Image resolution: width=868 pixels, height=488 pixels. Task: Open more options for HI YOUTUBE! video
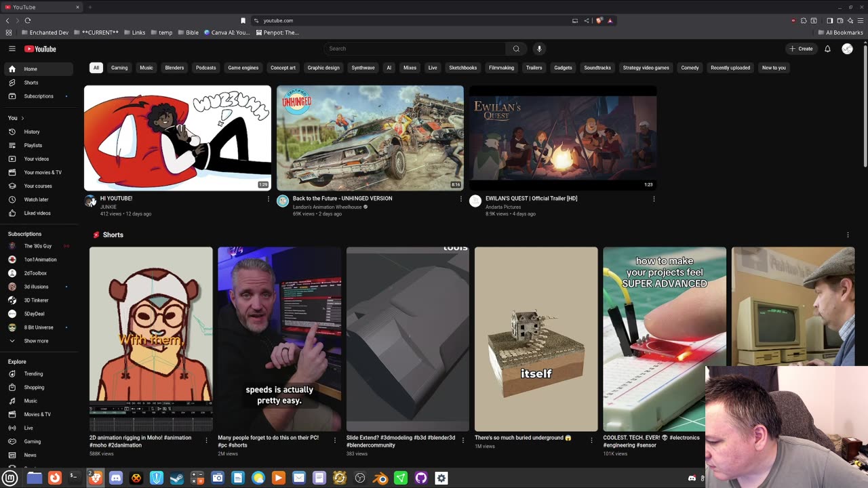(269, 199)
